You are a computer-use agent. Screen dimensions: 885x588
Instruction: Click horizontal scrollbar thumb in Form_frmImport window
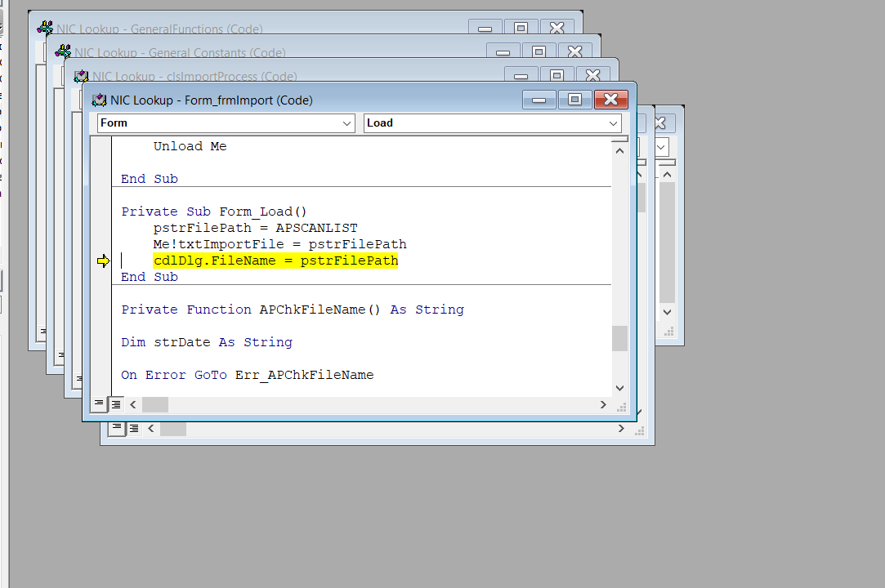pyautogui.click(x=154, y=404)
